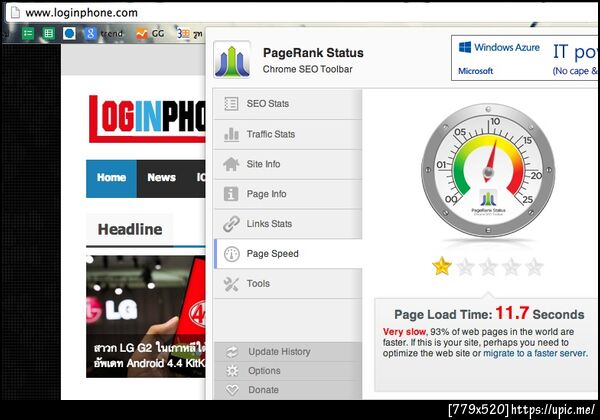Viewport: 600px width, 420px height.
Task: Open Update History
Action: click(x=287, y=352)
